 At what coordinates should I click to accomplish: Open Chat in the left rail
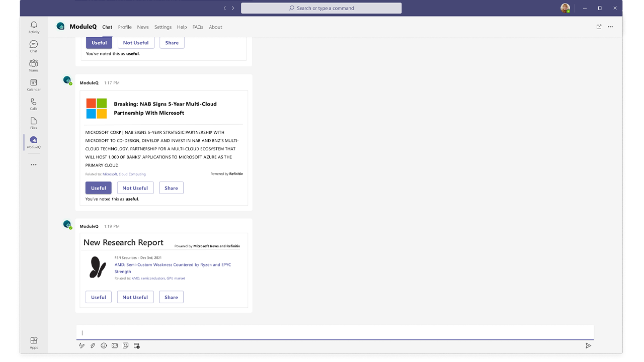point(34,46)
